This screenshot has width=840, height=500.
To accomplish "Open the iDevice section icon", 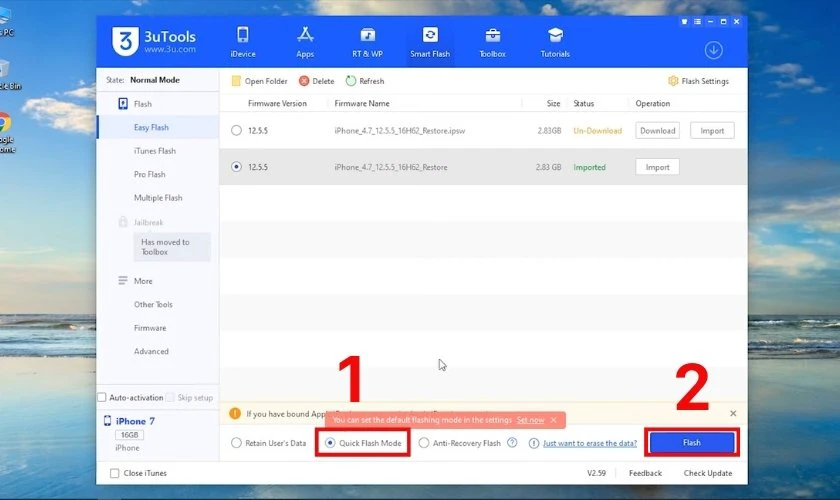I will point(242,36).
